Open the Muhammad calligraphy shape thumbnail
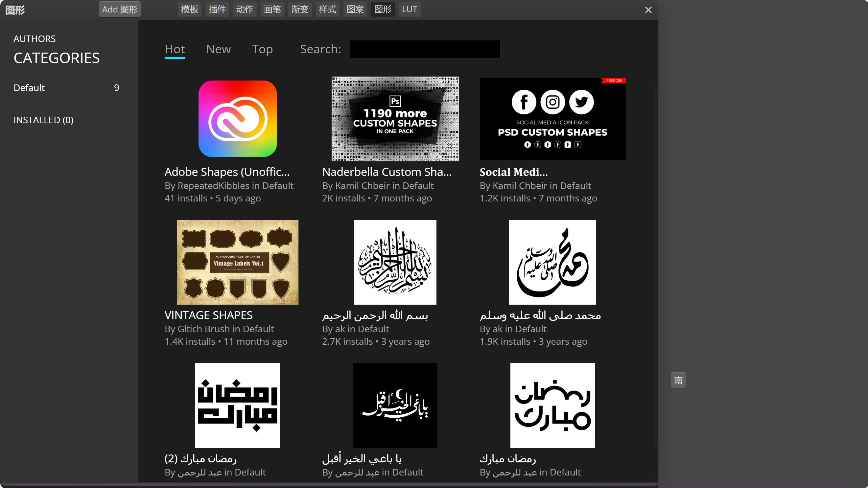 click(x=552, y=262)
